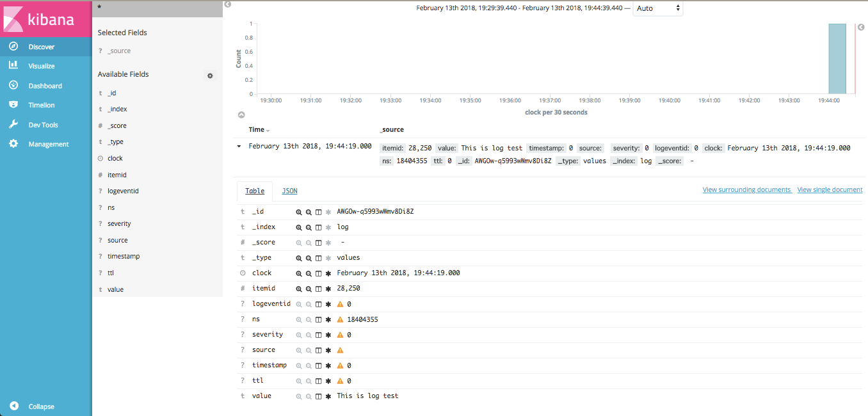Viewport: 868px width, 416px height.
Task: Toggle the clock field column
Action: tap(318, 273)
